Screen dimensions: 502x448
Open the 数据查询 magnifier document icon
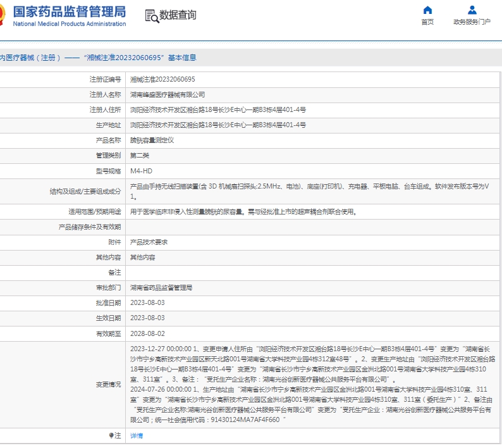(x=152, y=16)
